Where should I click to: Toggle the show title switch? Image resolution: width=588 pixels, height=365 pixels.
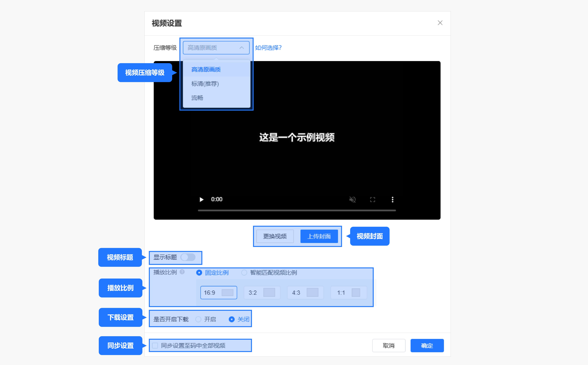(188, 257)
